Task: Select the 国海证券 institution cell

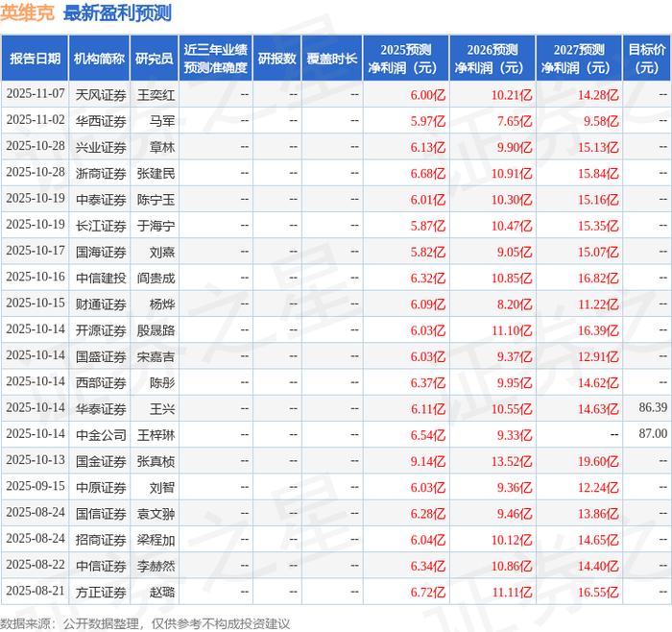Action: (x=101, y=252)
